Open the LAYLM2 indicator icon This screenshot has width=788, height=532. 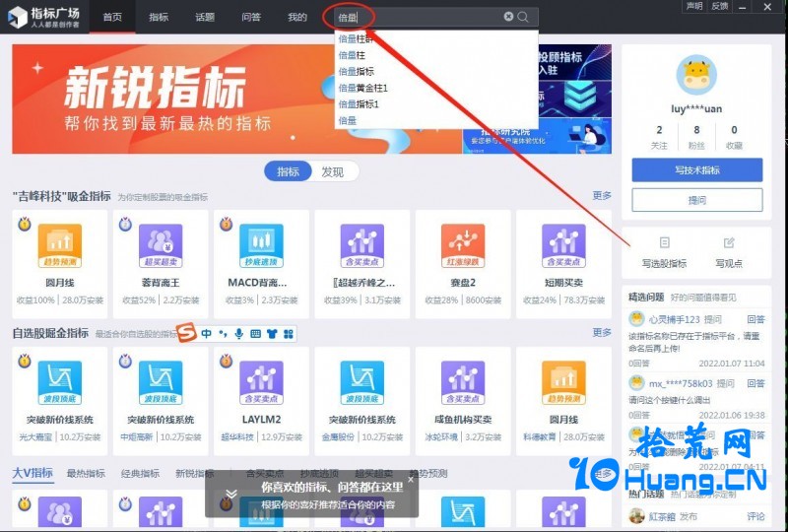[261, 382]
